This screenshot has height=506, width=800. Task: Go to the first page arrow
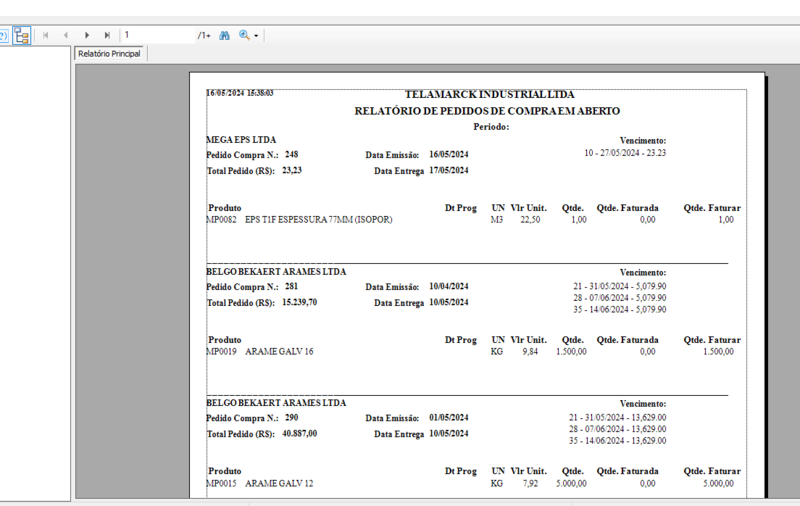coord(45,35)
